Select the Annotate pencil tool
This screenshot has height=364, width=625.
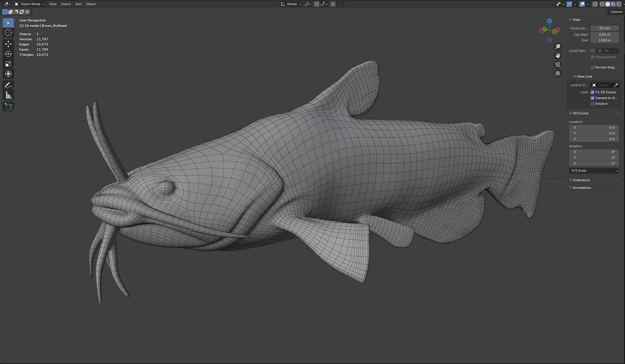[x=8, y=85]
